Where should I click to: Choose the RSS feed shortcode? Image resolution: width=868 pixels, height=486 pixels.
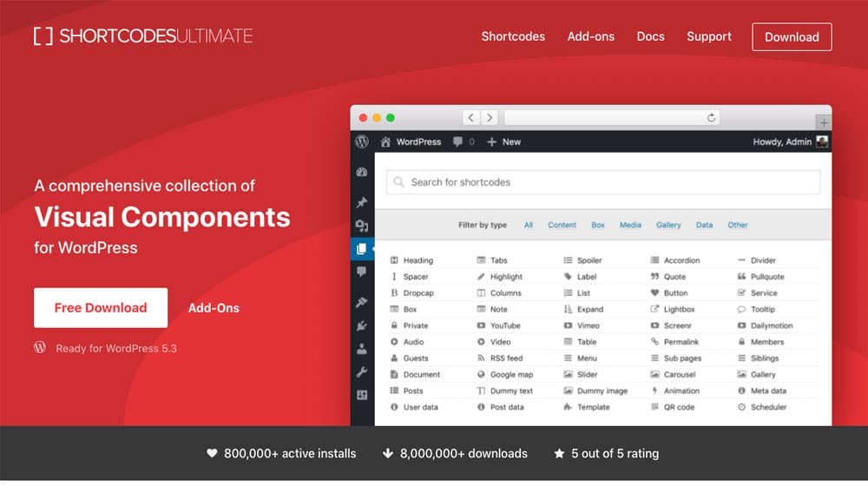[499, 358]
